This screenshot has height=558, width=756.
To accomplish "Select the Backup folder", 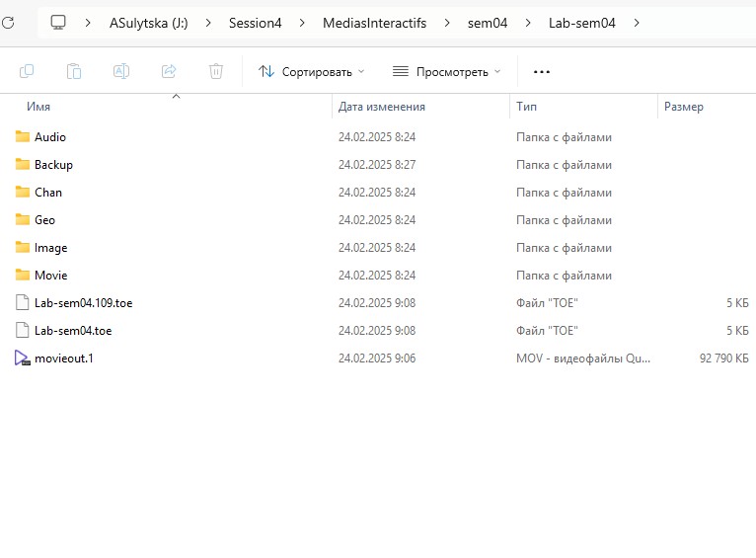I will (x=53, y=165).
